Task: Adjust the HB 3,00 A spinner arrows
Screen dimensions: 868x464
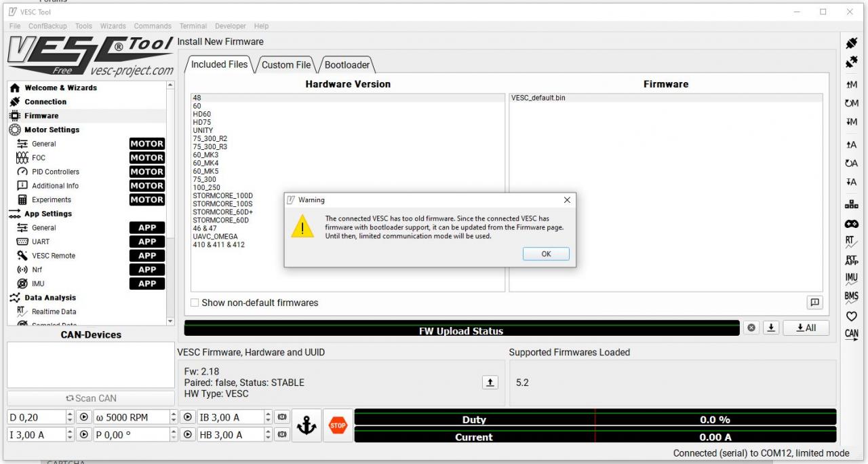Action: [x=268, y=434]
